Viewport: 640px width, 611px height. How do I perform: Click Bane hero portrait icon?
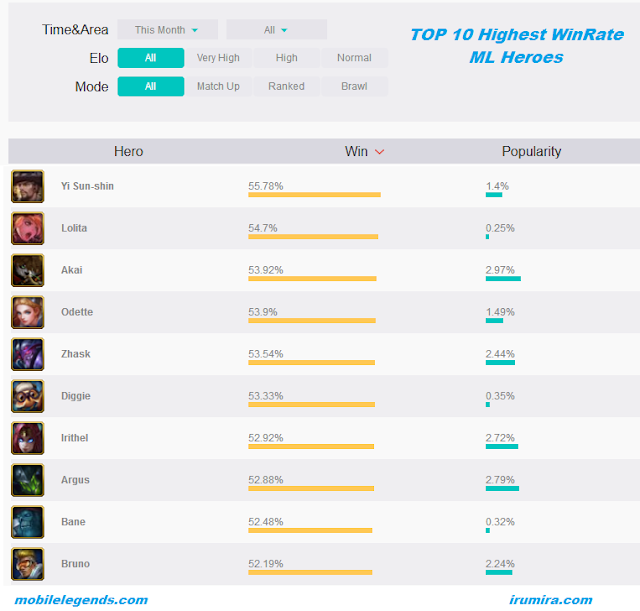pos(28,522)
